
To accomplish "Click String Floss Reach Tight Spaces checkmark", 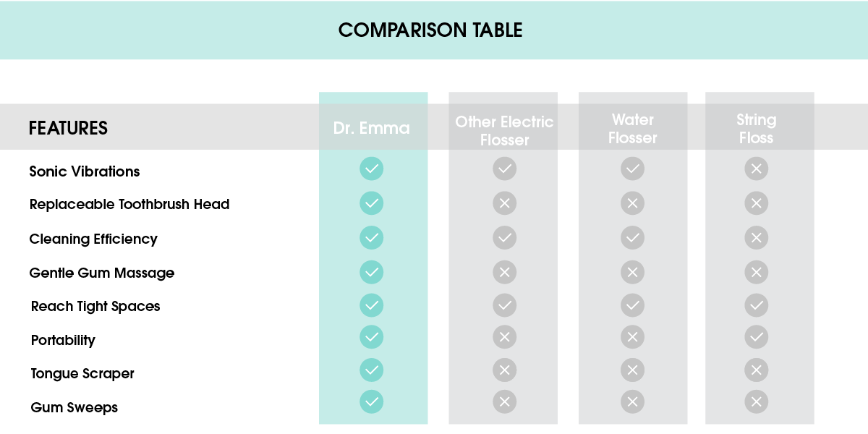I will pyautogui.click(x=757, y=305).
